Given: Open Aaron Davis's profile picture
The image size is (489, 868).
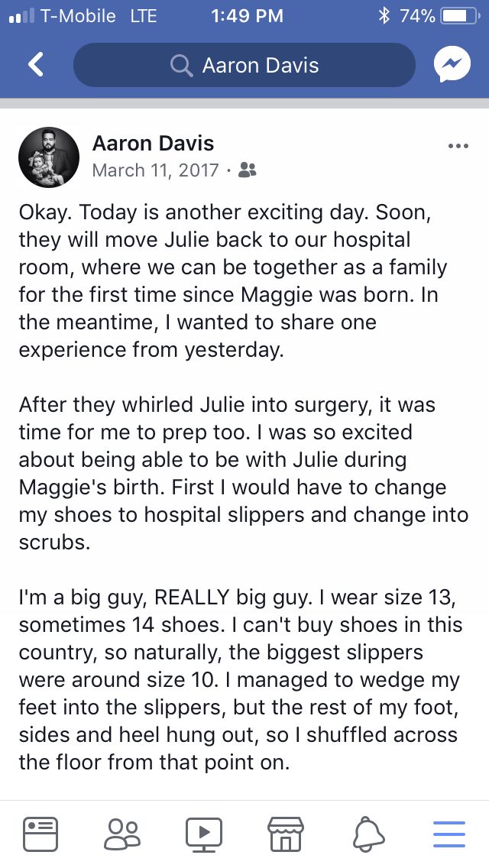Looking at the screenshot, I should (49, 157).
